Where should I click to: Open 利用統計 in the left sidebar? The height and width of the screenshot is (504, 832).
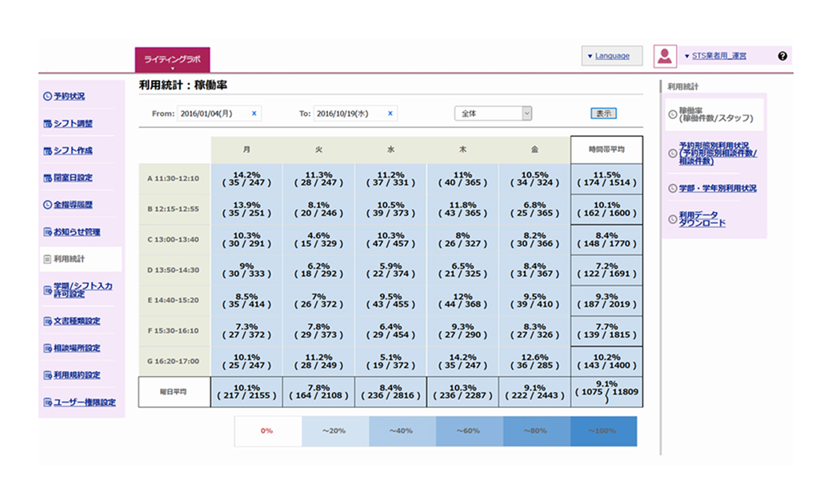pos(69,259)
